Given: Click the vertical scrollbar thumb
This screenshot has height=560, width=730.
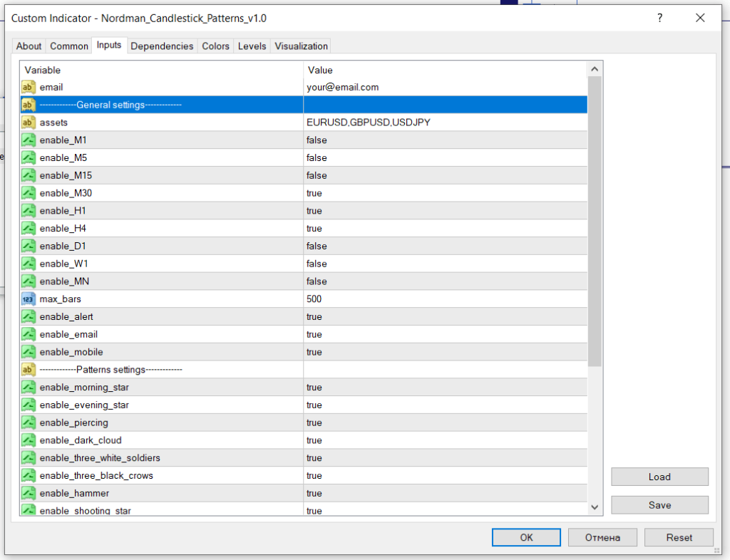Looking at the screenshot, I should pos(595,221).
